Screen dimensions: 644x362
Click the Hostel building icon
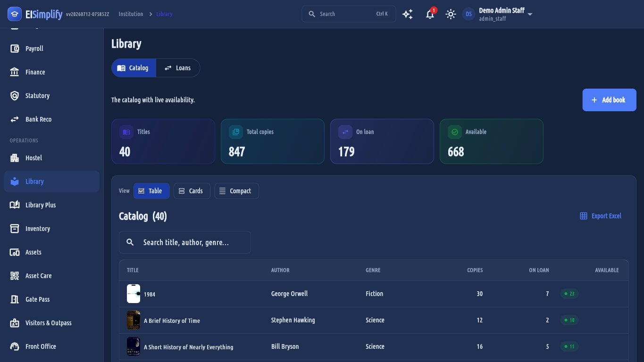pyautogui.click(x=15, y=158)
